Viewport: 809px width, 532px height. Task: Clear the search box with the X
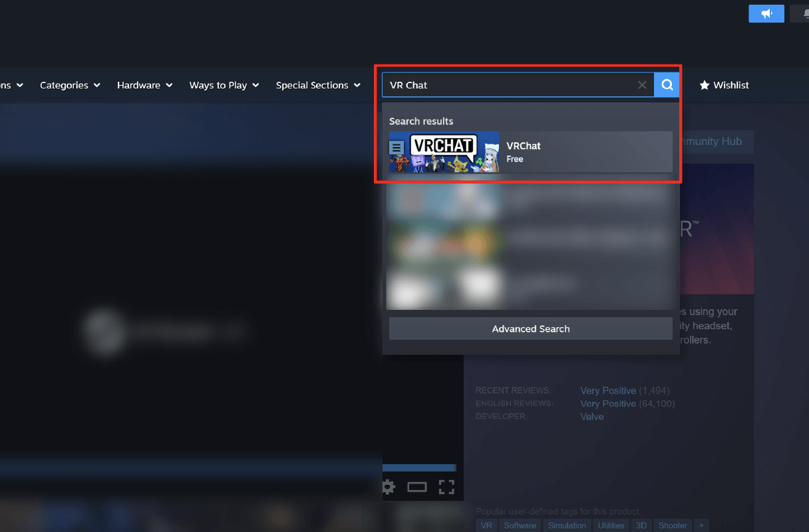(642, 85)
